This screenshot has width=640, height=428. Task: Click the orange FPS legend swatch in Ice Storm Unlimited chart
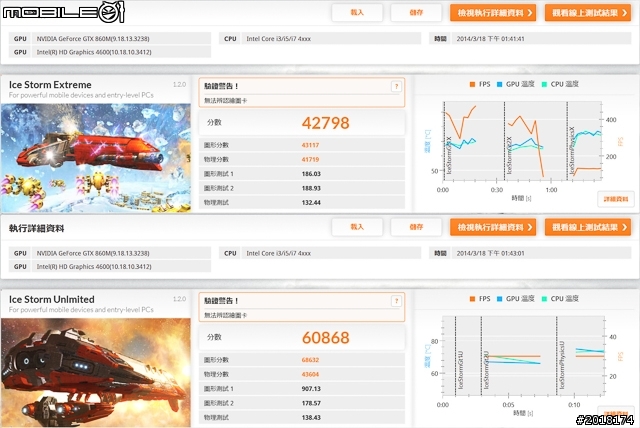click(472, 299)
